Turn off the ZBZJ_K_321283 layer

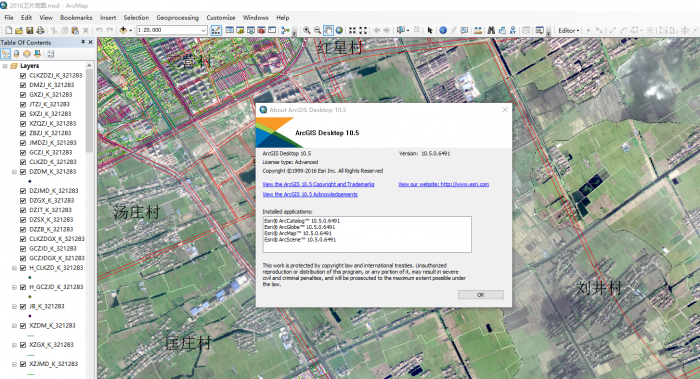(23, 133)
